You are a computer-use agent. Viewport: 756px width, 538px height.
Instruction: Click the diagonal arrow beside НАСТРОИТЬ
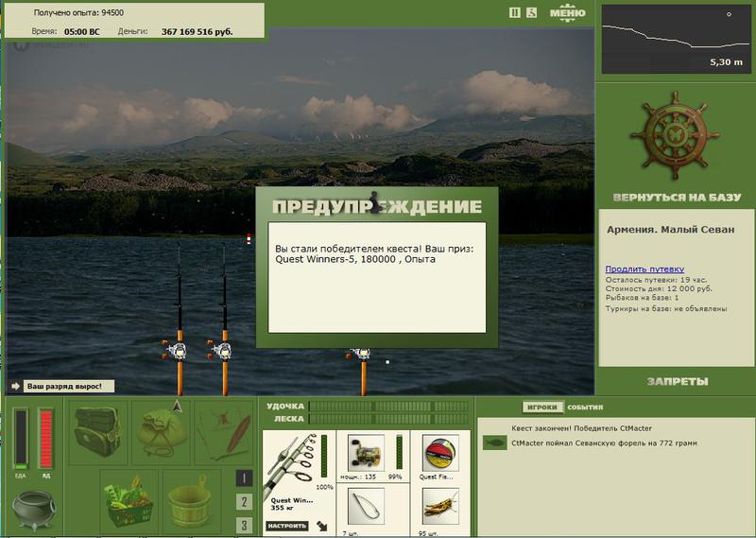point(321,526)
